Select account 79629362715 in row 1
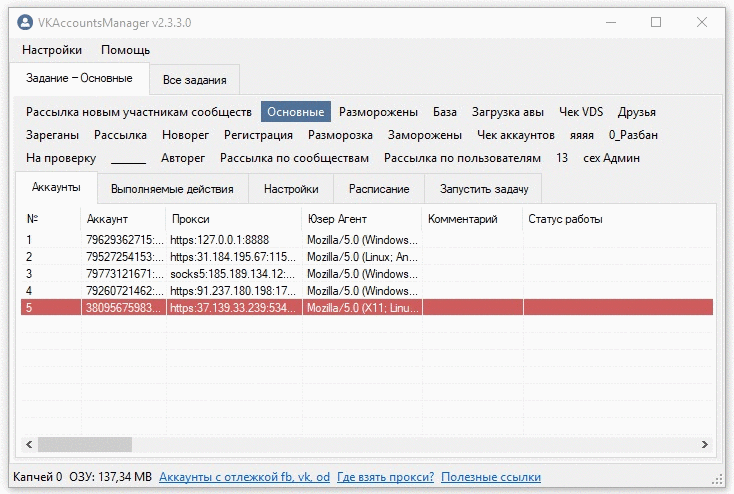Image resolution: width=734 pixels, height=494 pixels. [x=125, y=240]
